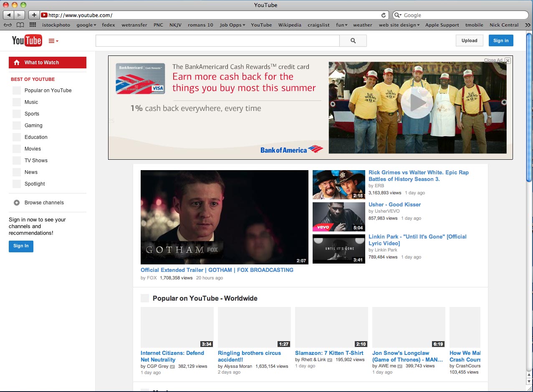The image size is (533, 392).
Task: Select the Spotlight section in the sidebar
Action: click(x=17, y=184)
